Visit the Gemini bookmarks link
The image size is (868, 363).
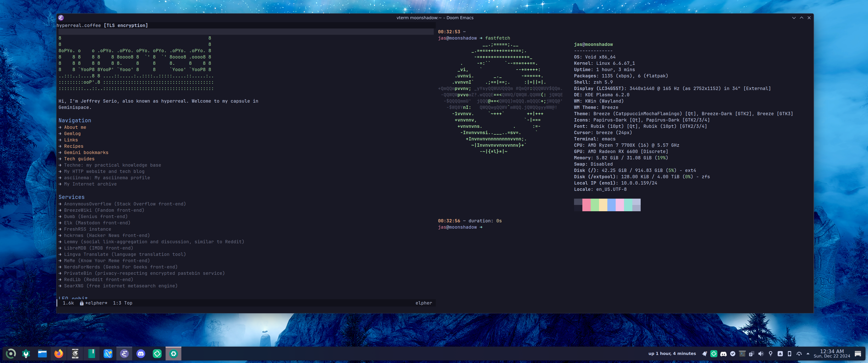(x=86, y=153)
